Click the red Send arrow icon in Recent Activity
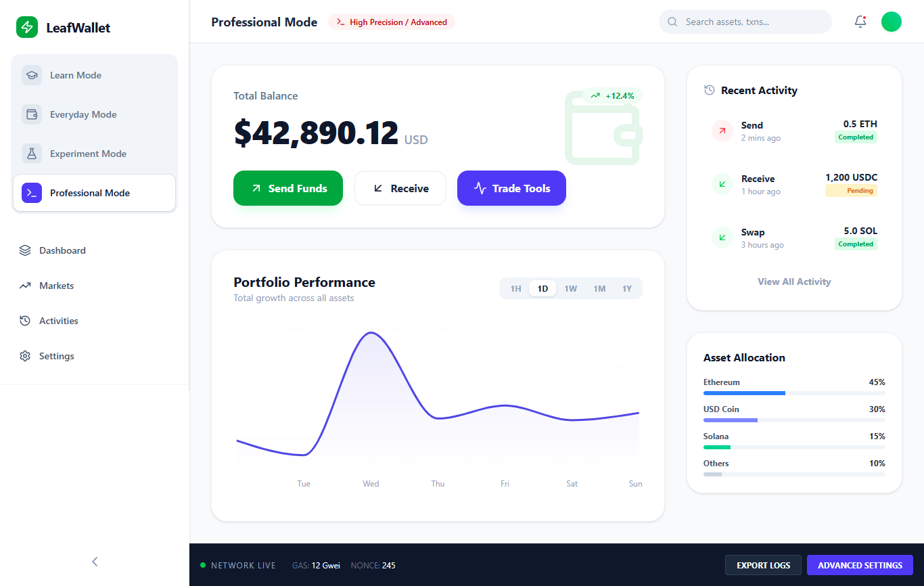The image size is (924, 586). coord(722,131)
